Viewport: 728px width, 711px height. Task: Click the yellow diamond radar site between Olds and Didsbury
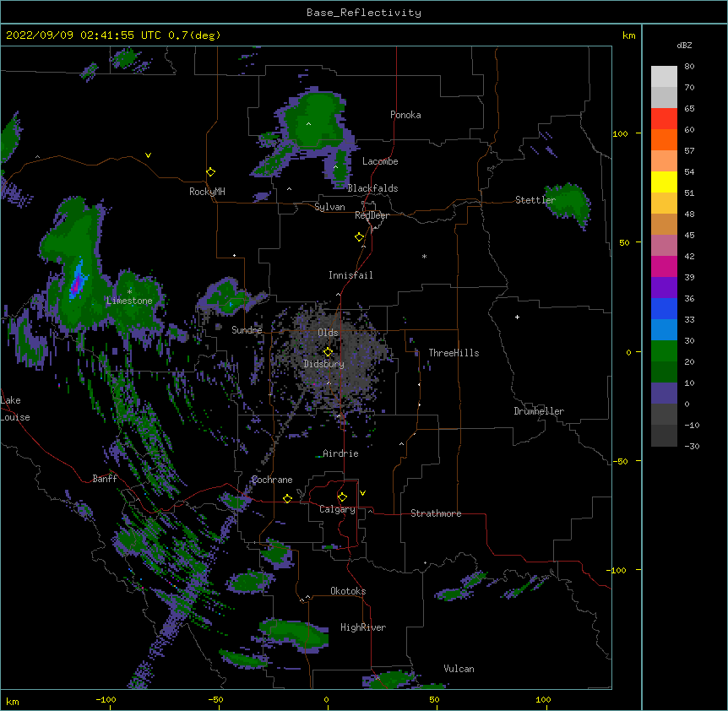328,352
